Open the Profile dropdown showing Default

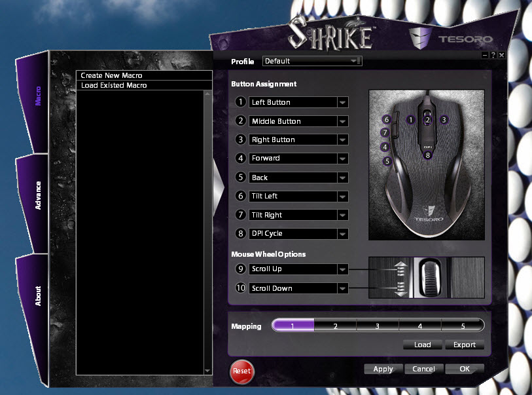tap(311, 61)
